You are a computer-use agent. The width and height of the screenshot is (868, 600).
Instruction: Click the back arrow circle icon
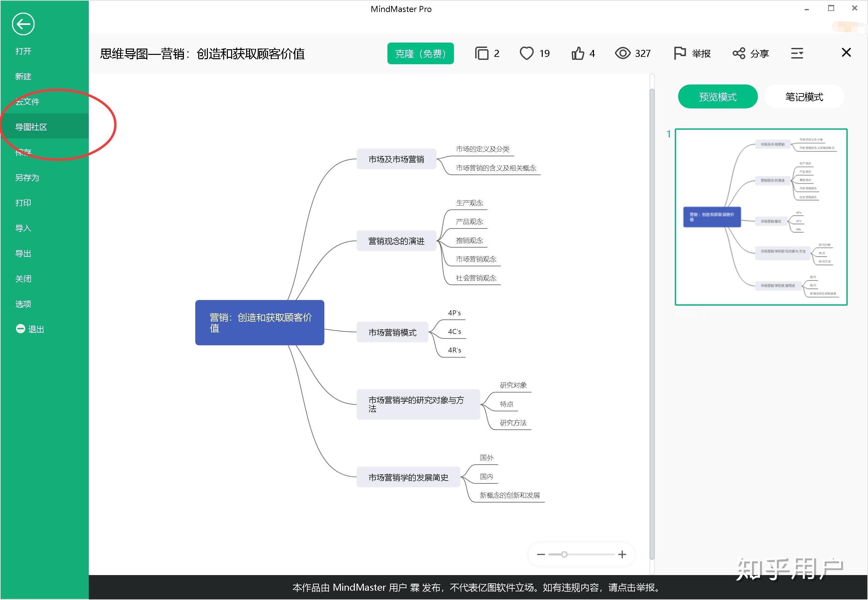point(23,24)
